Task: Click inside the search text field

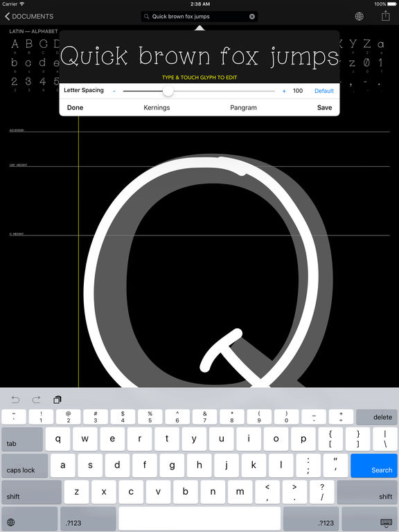Action: coord(199,17)
